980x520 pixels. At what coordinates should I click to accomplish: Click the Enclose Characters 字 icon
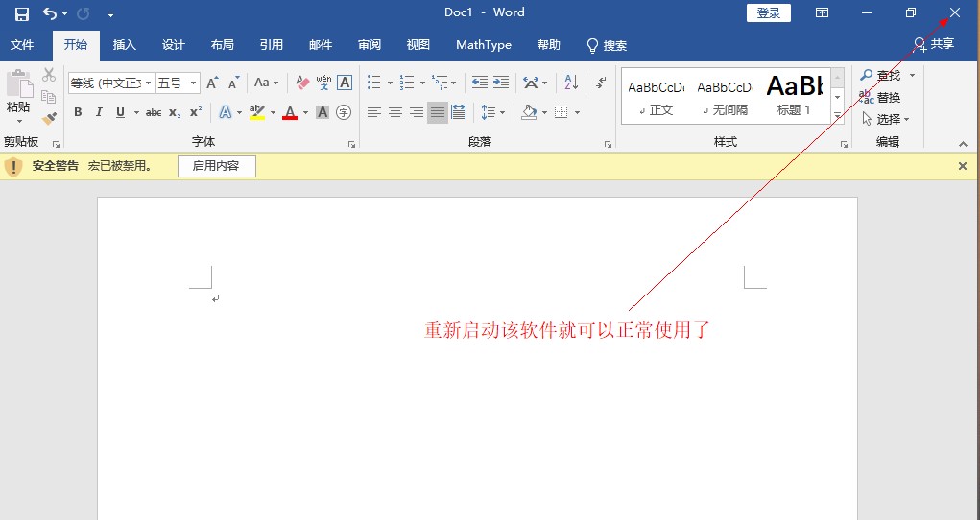[x=344, y=112]
